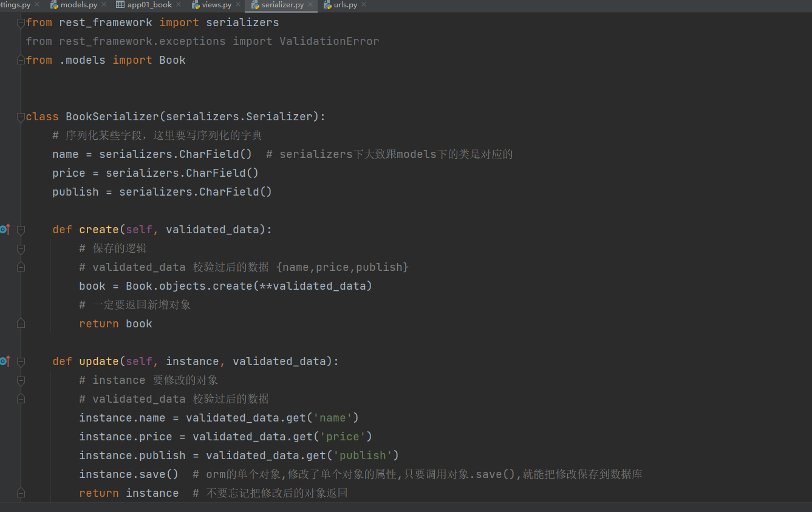Click '**validated_data' argument in Book.objects.create
Viewport: 812px width, 512px height.
(x=313, y=286)
